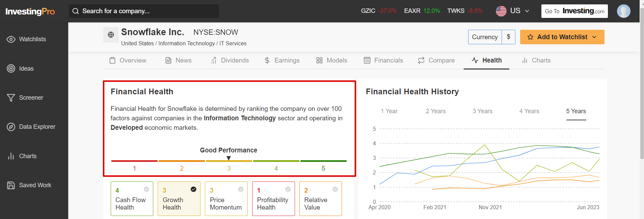Select the Health tab
The image size is (644, 219).
coord(486,60)
